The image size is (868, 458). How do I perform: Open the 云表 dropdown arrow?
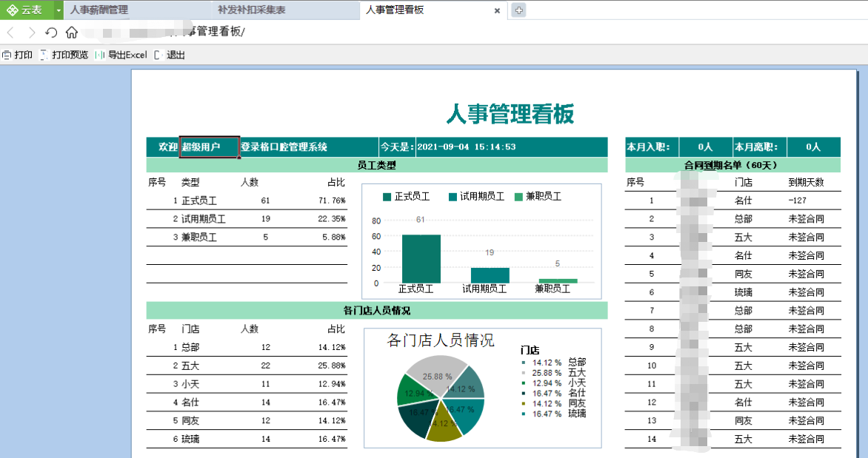[59, 10]
